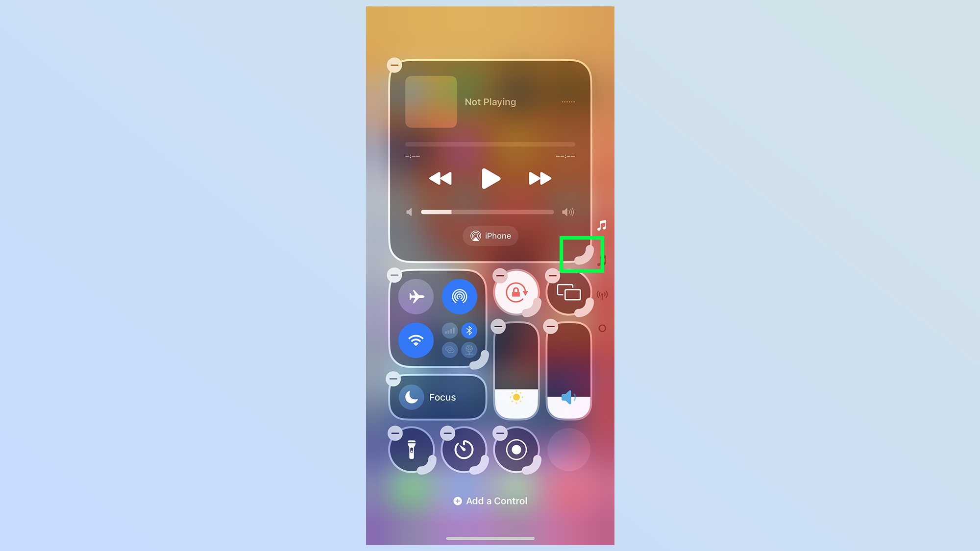Tap the Flashlight icon
This screenshot has height=551, width=980.
[411, 450]
